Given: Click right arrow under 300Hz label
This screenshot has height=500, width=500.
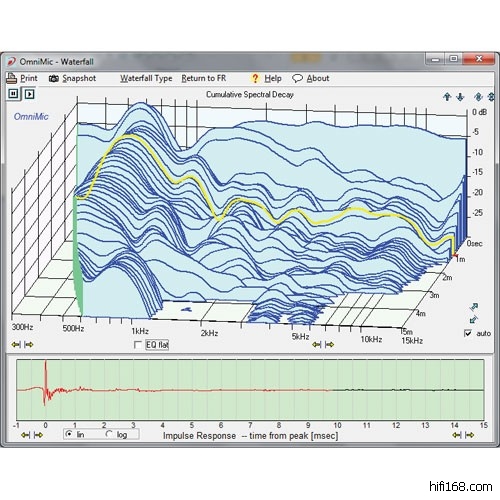Looking at the screenshot, I should click(x=29, y=344).
